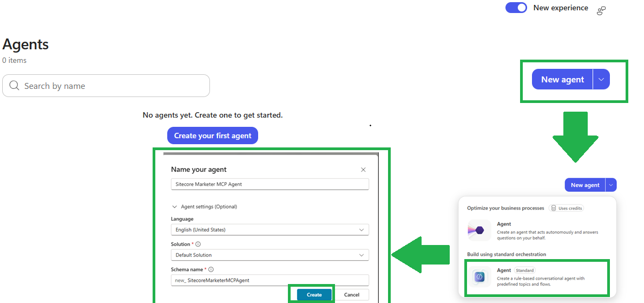This screenshot has height=303, width=644.
Task: Click the info icon next to Schema name
Action: click(211, 270)
